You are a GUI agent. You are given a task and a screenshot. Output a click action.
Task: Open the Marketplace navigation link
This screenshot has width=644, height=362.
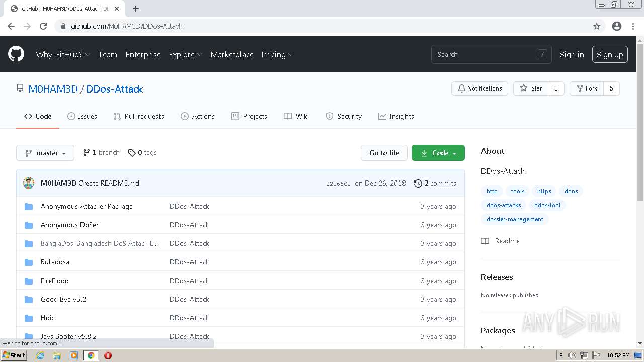click(x=232, y=54)
